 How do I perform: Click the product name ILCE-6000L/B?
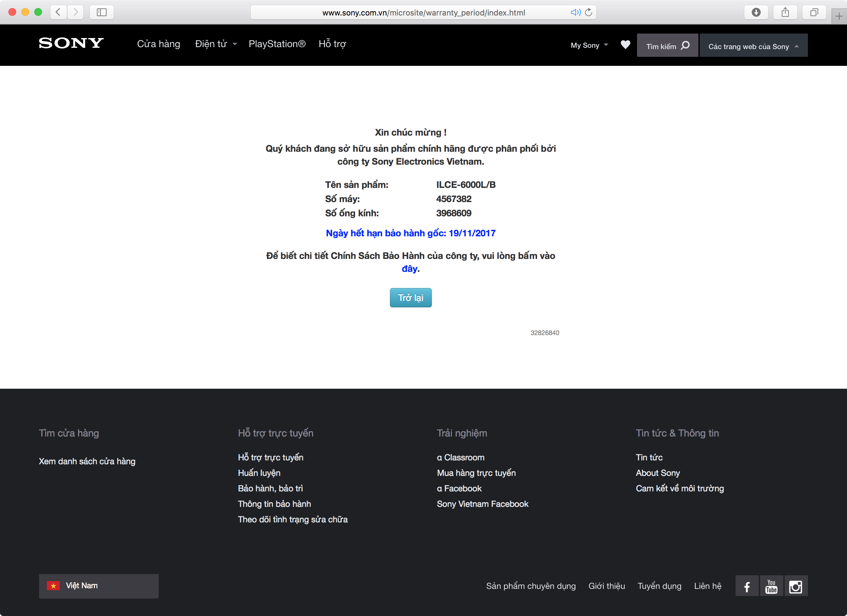[466, 185]
